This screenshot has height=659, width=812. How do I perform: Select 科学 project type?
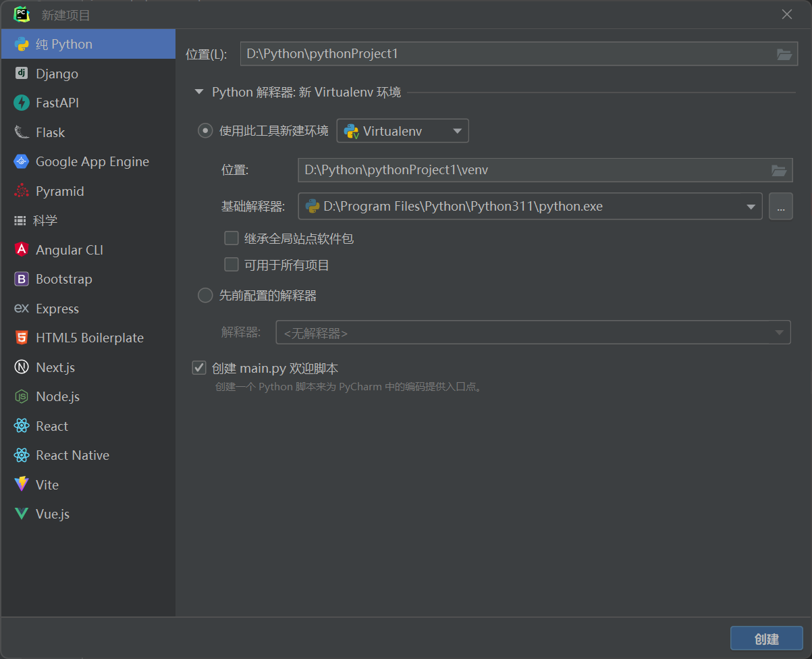(x=88, y=220)
